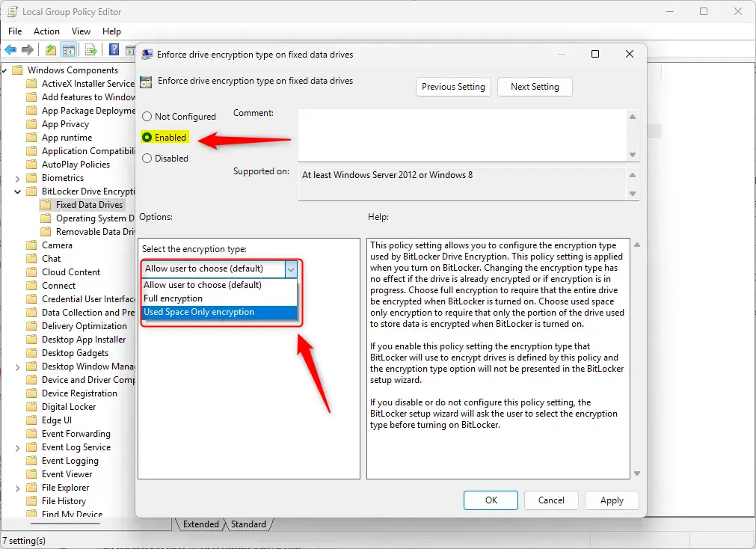Open the encryption type combo box
756x549 pixels.
click(x=219, y=269)
